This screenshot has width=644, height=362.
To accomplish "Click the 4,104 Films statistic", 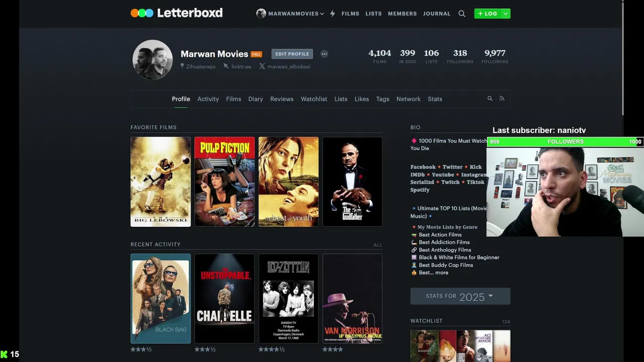I will [x=379, y=56].
